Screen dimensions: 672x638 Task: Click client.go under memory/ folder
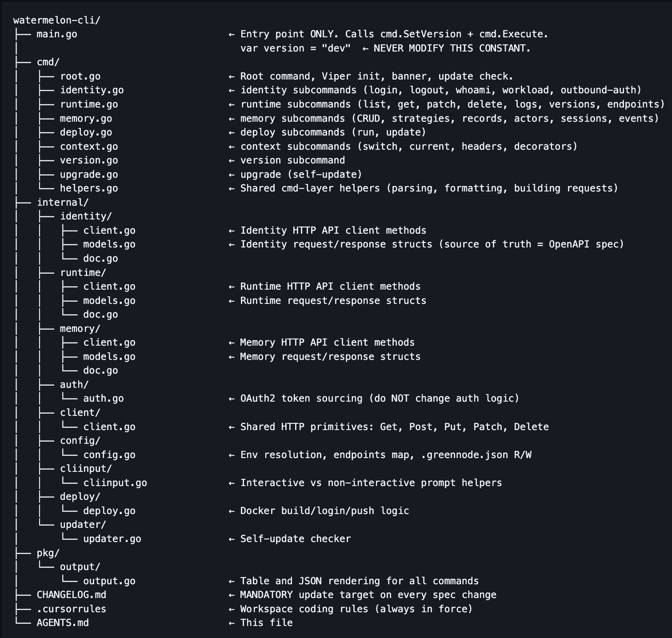[109, 343]
